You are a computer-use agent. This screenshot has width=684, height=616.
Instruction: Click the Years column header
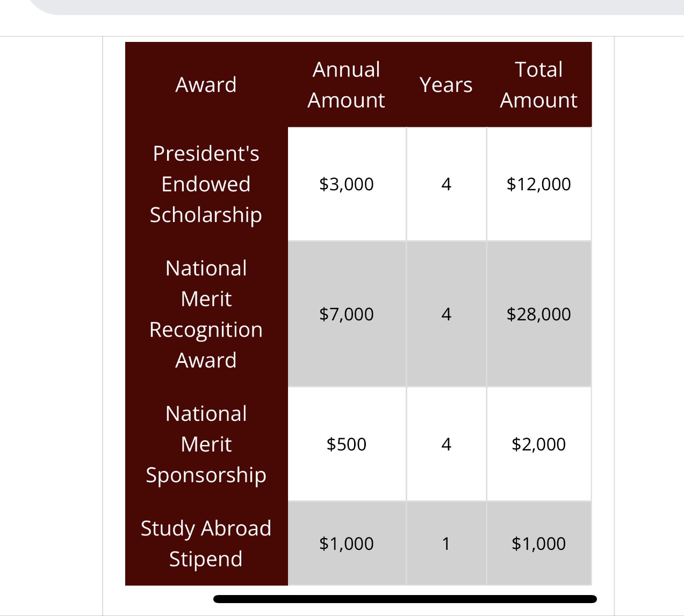(446, 84)
